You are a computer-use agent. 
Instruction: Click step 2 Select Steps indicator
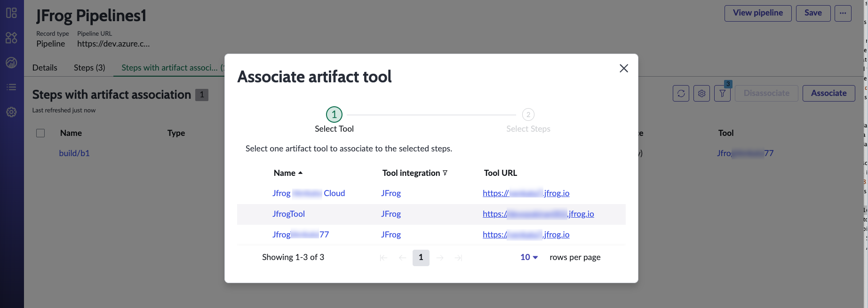click(x=528, y=114)
